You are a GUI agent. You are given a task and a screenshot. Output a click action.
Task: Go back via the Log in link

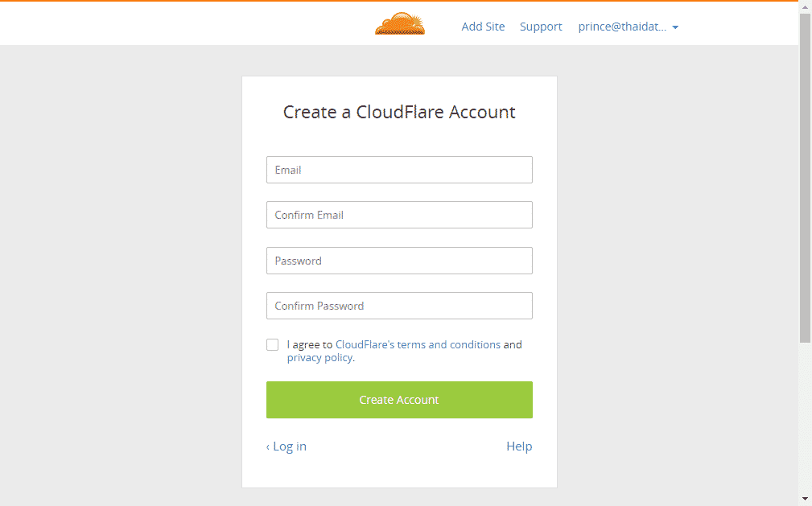coord(286,446)
